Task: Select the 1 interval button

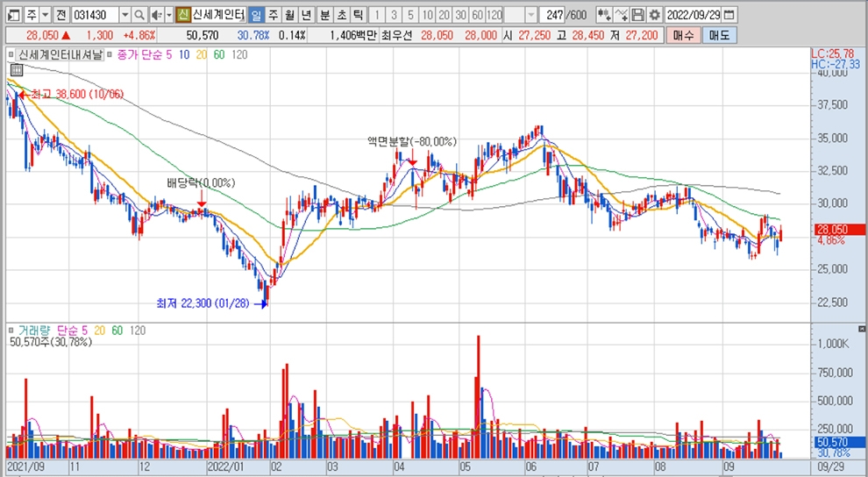Action: (x=377, y=14)
